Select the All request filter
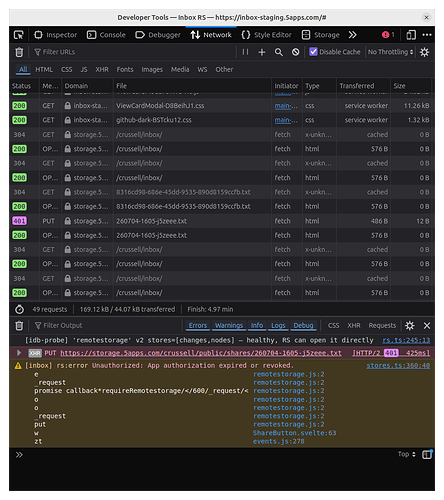 point(23,69)
